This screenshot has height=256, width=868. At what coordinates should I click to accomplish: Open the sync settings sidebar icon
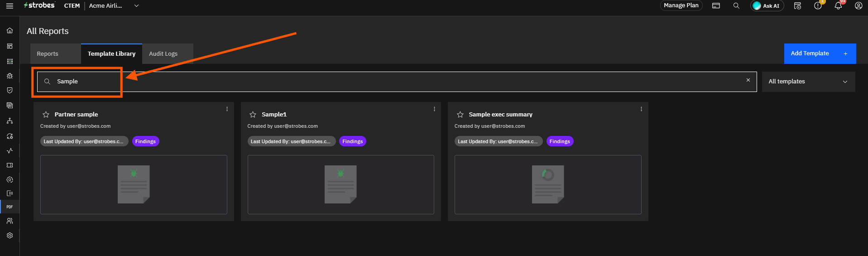pos(10,136)
